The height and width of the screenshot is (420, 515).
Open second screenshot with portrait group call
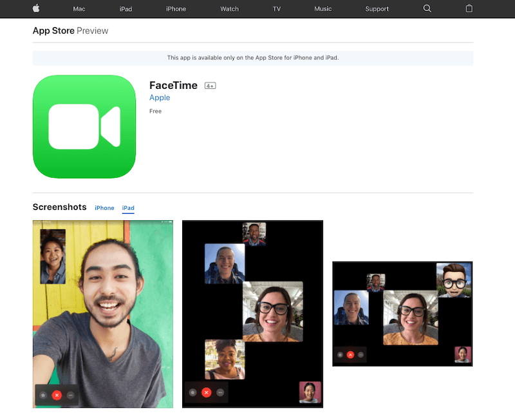point(252,314)
